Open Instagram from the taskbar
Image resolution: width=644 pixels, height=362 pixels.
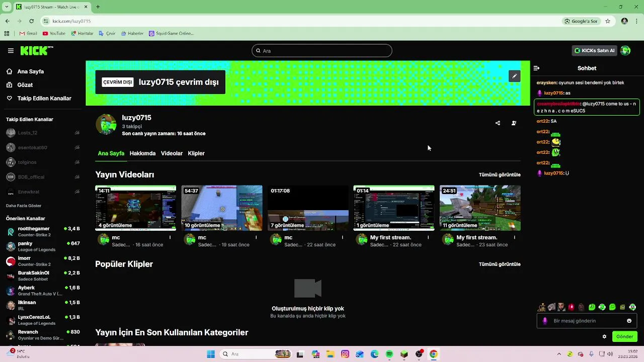(x=345, y=354)
